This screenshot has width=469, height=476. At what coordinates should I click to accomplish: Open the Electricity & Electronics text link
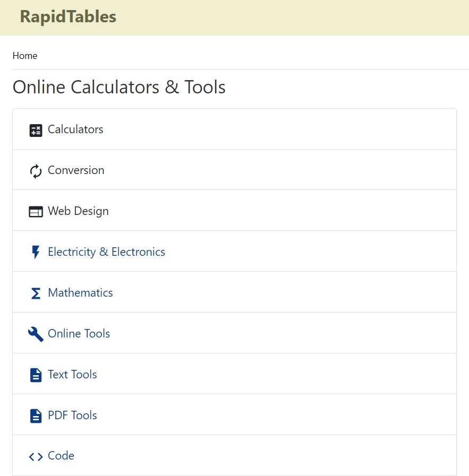click(106, 252)
